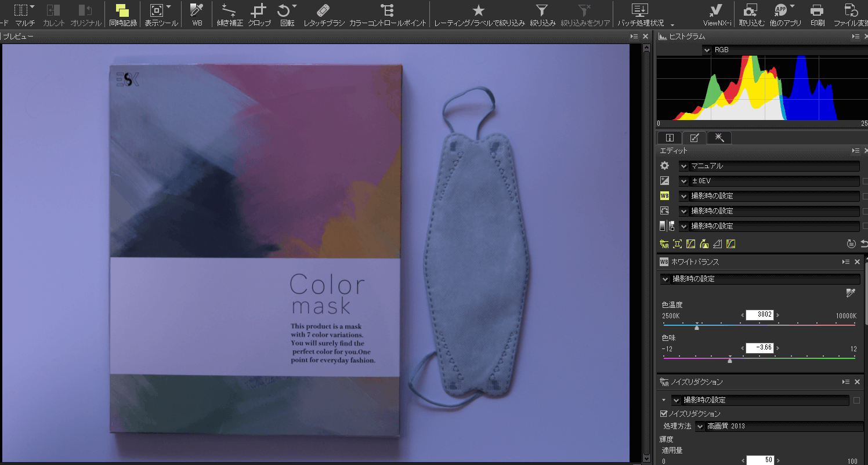Toggle 同時記録 simultaneous recording view
This screenshot has height=465, width=868.
[122, 14]
